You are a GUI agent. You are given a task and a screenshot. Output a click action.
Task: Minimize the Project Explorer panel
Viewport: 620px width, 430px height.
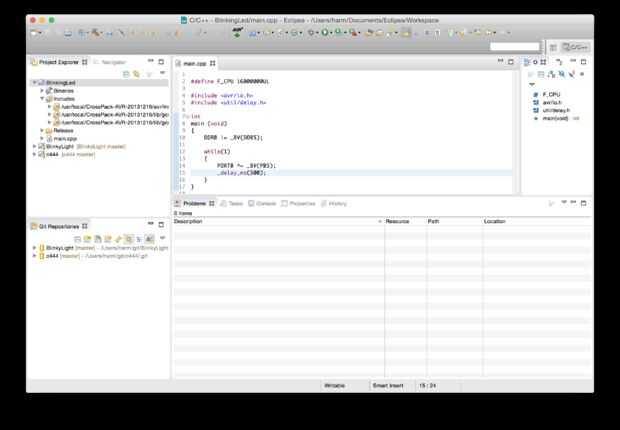coord(151,61)
